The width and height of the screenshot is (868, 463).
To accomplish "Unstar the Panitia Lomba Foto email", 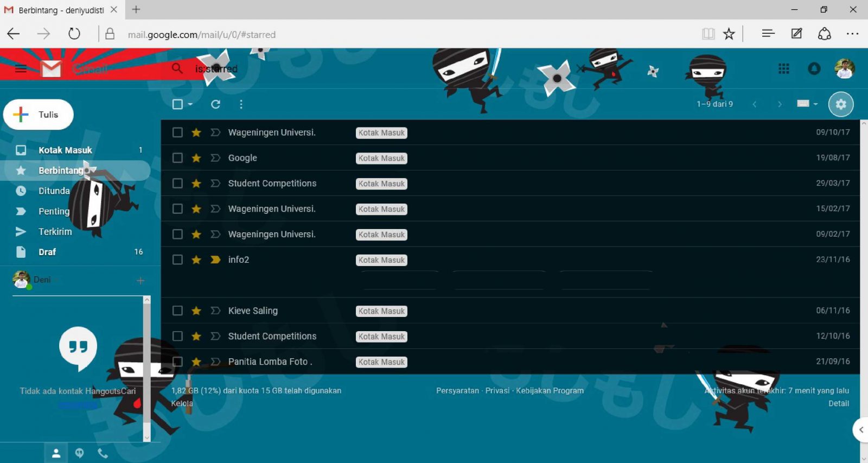I will click(x=196, y=362).
